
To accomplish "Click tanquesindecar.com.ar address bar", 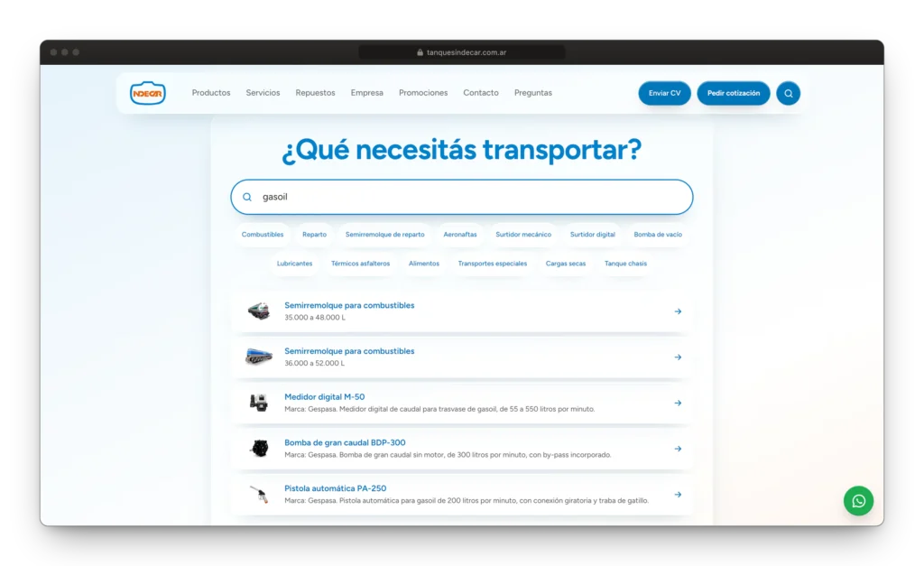I will coord(461,52).
